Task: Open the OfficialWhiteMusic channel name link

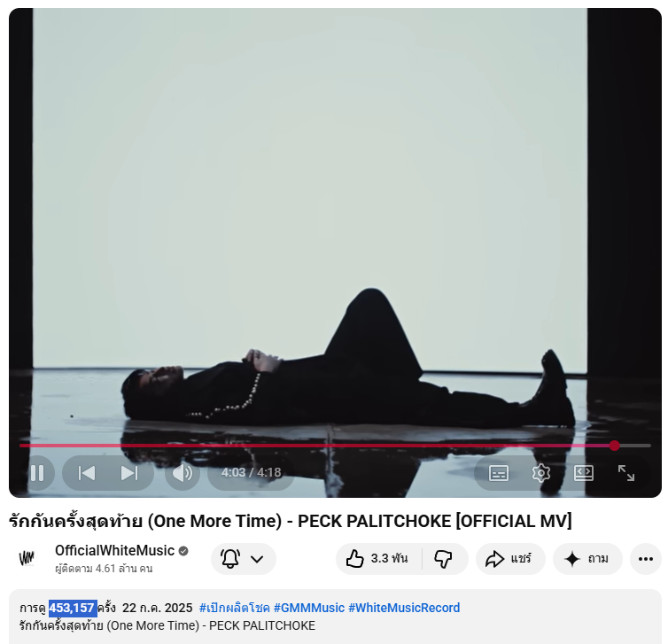Action: (x=115, y=551)
